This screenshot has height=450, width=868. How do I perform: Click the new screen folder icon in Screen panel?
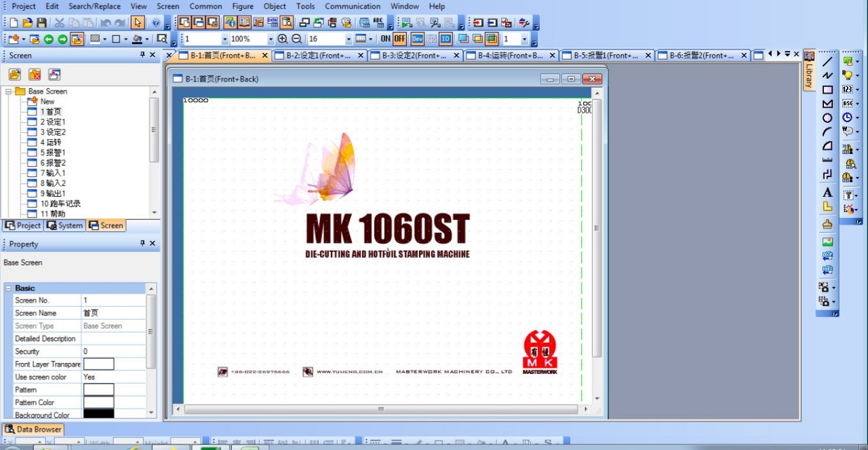point(14,75)
